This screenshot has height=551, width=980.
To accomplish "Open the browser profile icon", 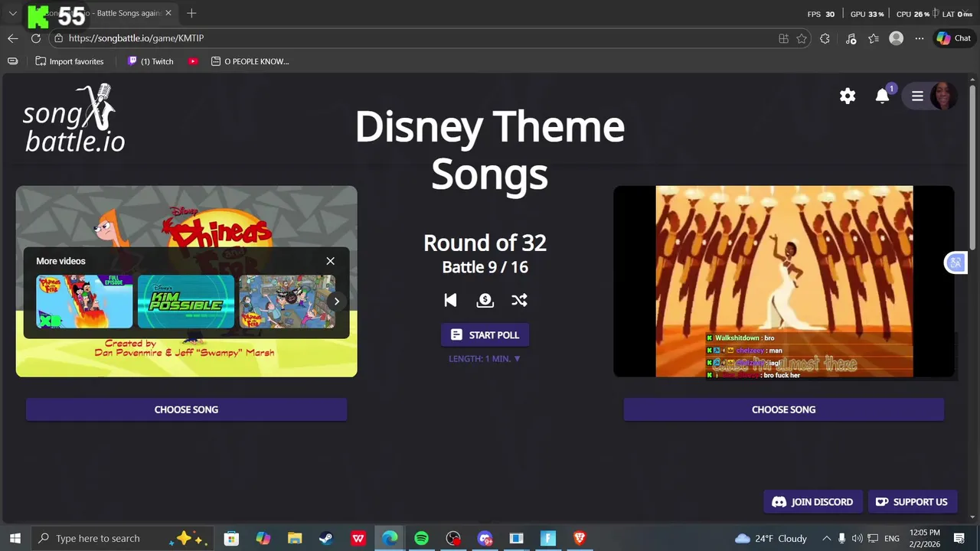I will [x=896, y=38].
